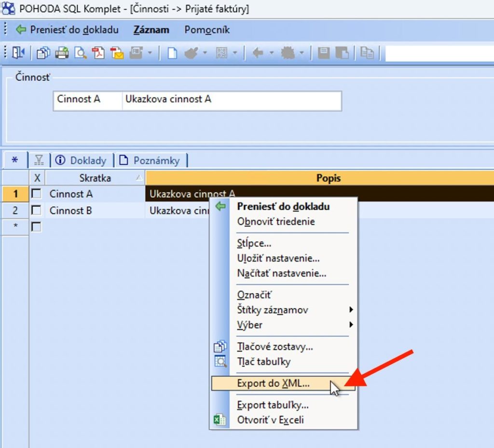Create a new record with the blank page icon

(x=172, y=53)
